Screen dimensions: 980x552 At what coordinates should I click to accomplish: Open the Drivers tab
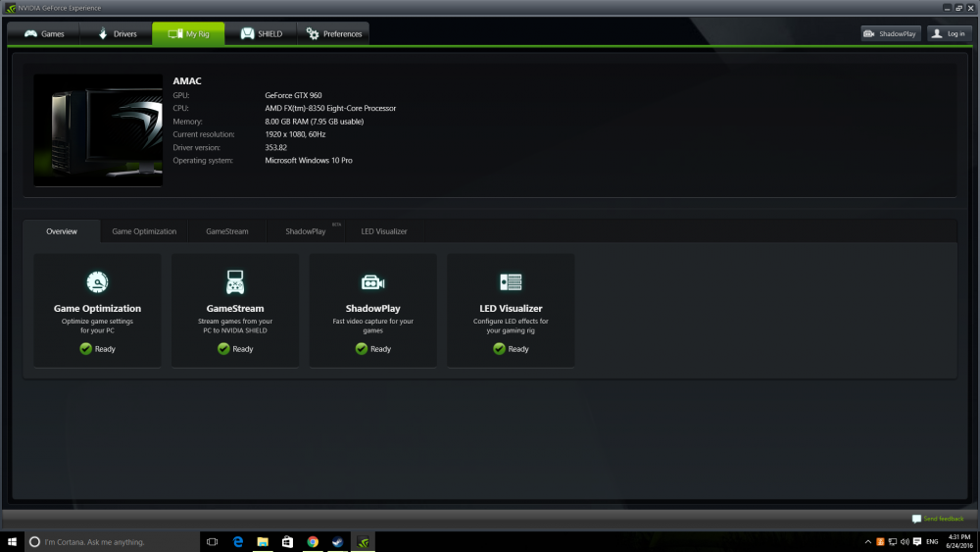117,33
